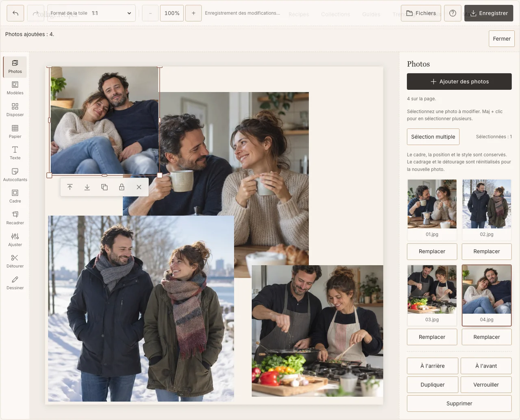Viewport: 520px width, 420px height.
Task: Open the Photos sidebar tool
Action: click(x=15, y=67)
